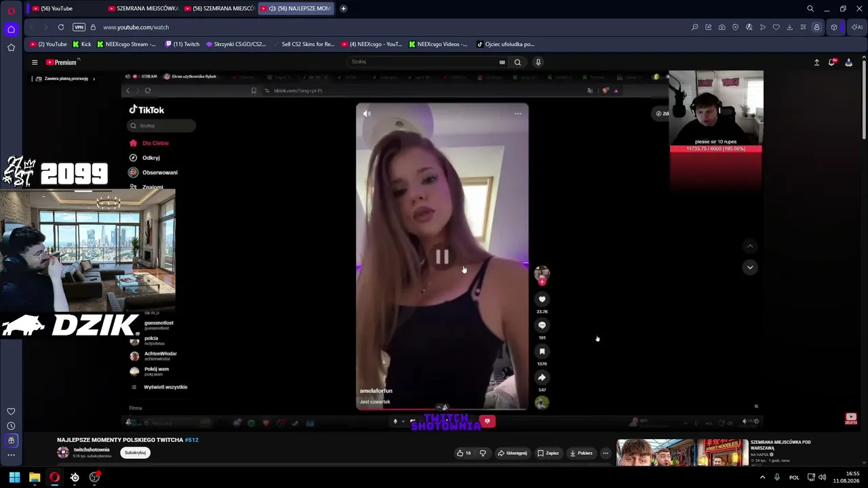Select the NAJLEPSZE MOMENTY active tab
Viewport: 868px width, 488px height.
[296, 9]
